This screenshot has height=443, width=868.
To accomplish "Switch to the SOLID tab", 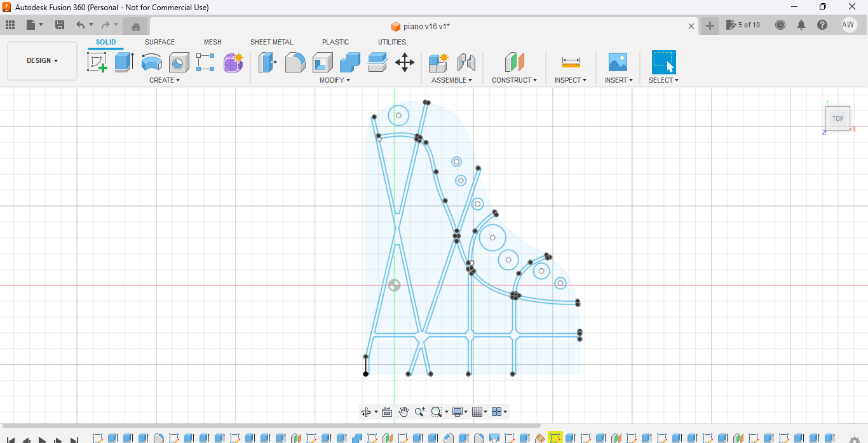I will pos(106,43).
